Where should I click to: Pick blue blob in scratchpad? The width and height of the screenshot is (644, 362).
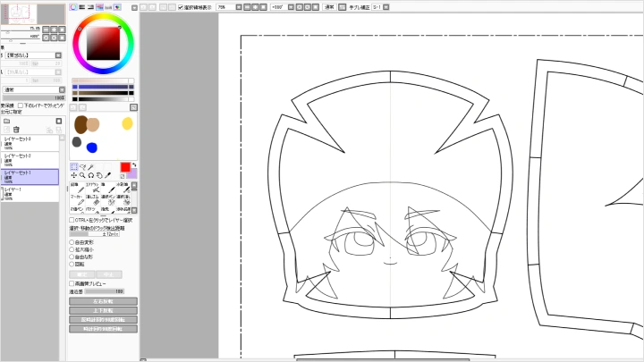click(92, 147)
